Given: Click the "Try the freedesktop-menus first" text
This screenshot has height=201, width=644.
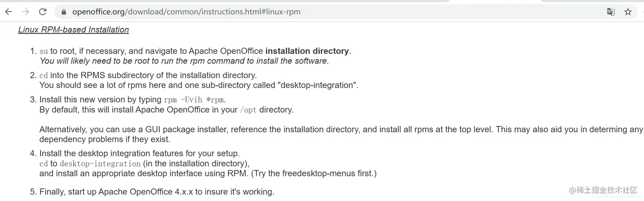Looking at the screenshot, I should (314, 173).
